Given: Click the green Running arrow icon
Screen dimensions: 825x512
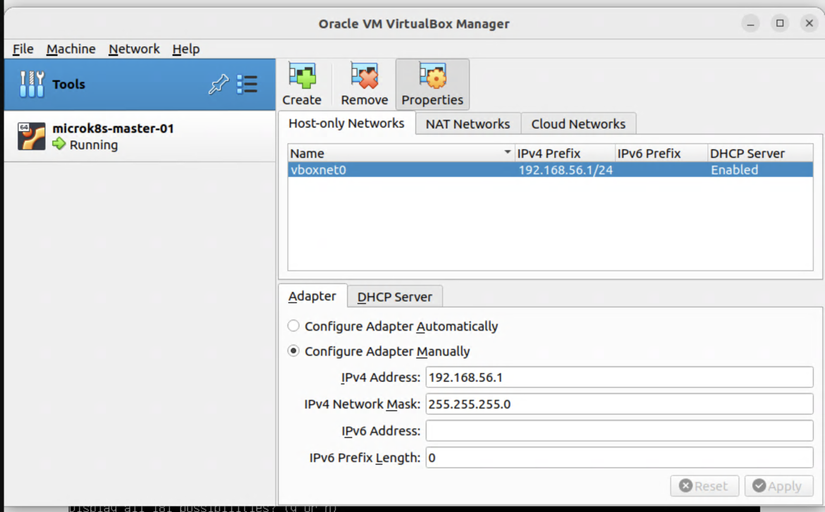Looking at the screenshot, I should [x=59, y=144].
